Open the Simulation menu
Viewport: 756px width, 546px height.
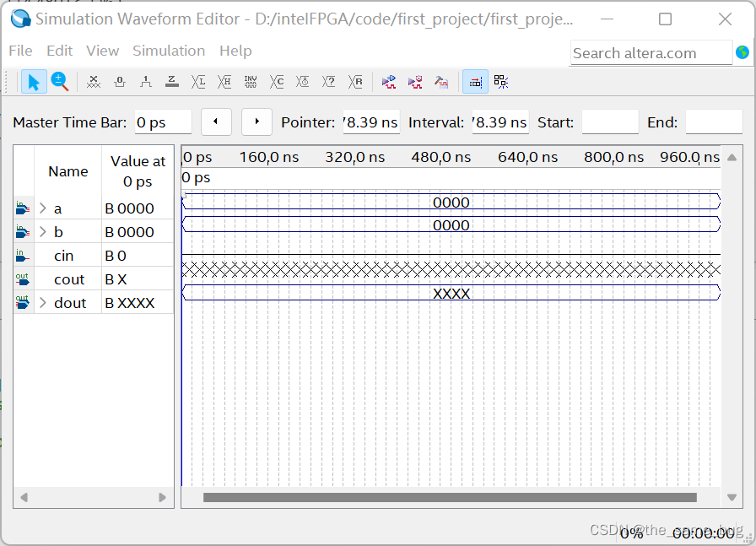pyautogui.click(x=169, y=51)
